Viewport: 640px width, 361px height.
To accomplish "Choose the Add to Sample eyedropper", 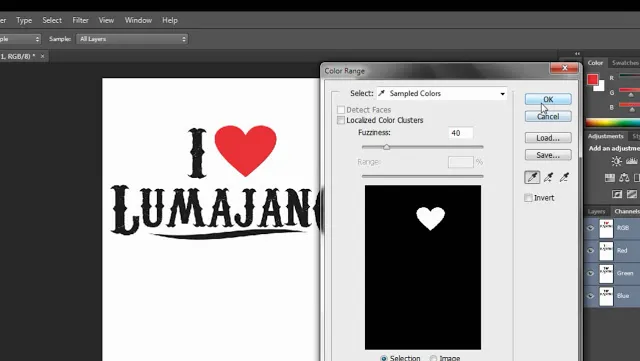I will pos(548,177).
